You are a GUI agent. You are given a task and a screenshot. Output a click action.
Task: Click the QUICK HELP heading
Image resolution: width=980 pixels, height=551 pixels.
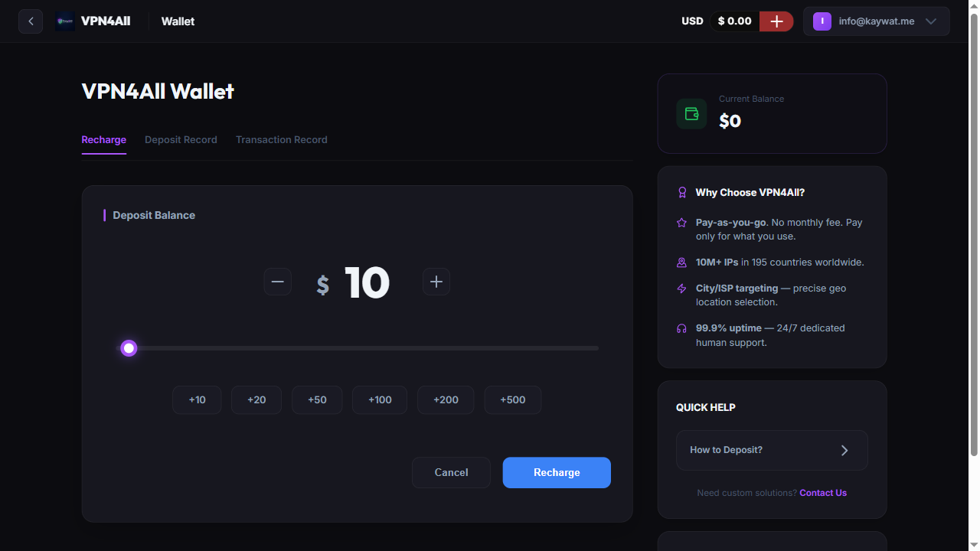tap(706, 408)
